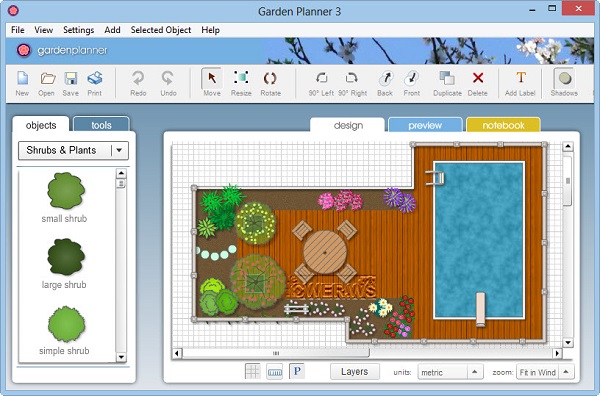The image size is (600, 396).
Task: Click the round patio table in design
Action: tap(325, 252)
